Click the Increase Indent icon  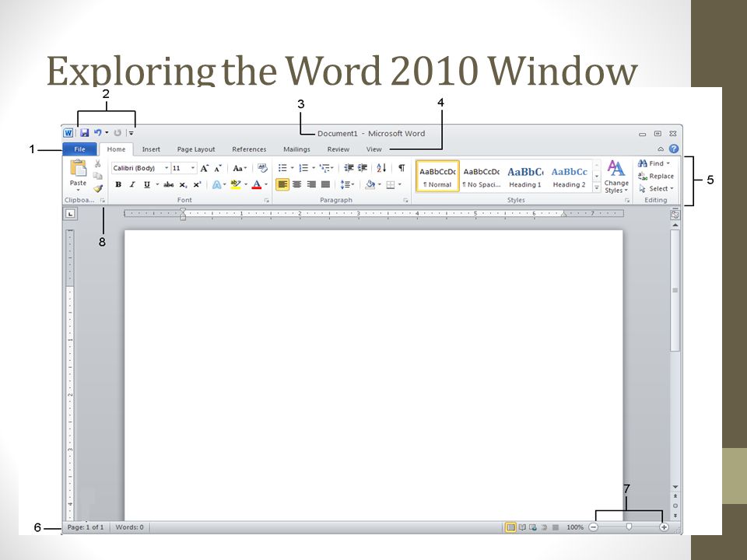[363, 168]
